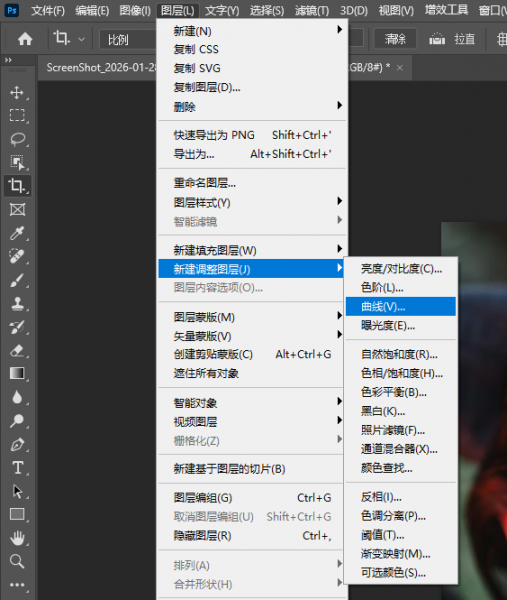The height and width of the screenshot is (600, 507).
Task: Select the Path Selection tool
Action: tap(17, 491)
